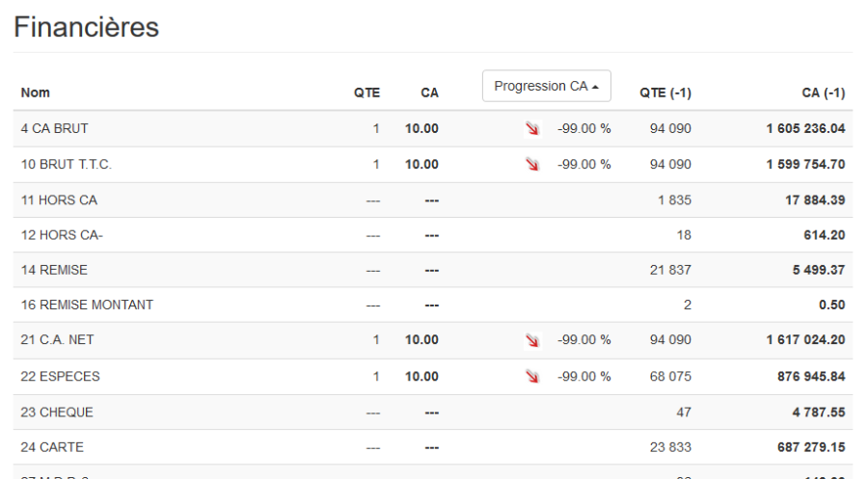Select the 23 CHEQUE row
This screenshot has height=479, width=868.
(x=57, y=412)
